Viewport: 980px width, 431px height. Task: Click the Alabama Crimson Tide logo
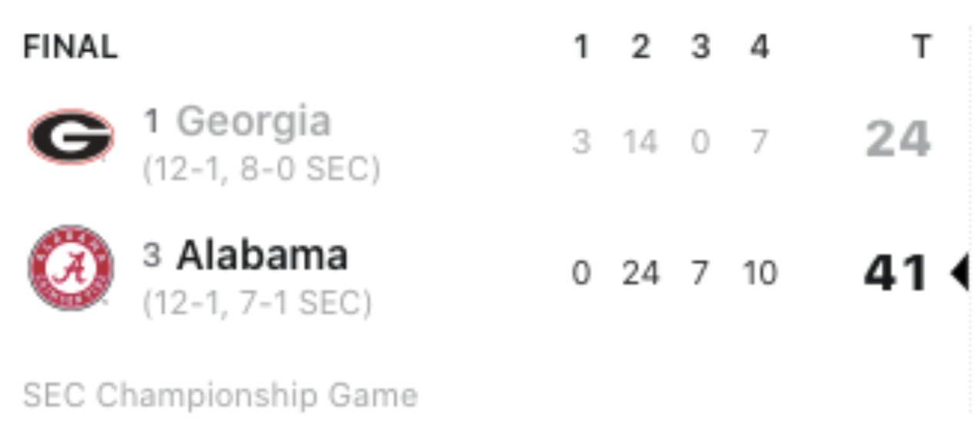71,268
